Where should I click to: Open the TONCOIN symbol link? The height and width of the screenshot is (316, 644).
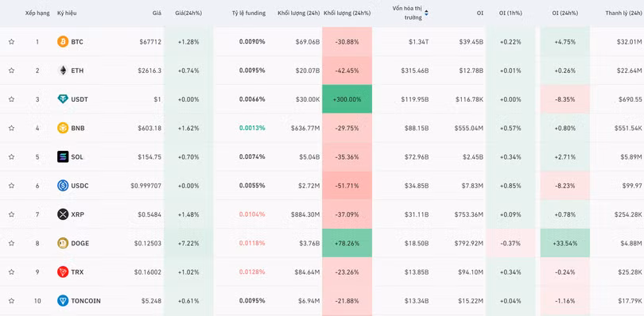coord(86,301)
